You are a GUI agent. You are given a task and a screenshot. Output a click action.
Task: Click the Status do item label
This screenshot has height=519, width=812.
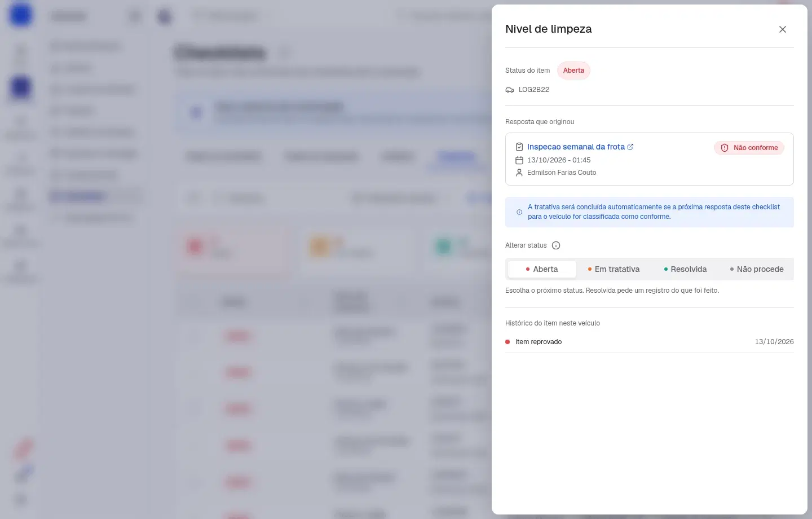(527, 71)
